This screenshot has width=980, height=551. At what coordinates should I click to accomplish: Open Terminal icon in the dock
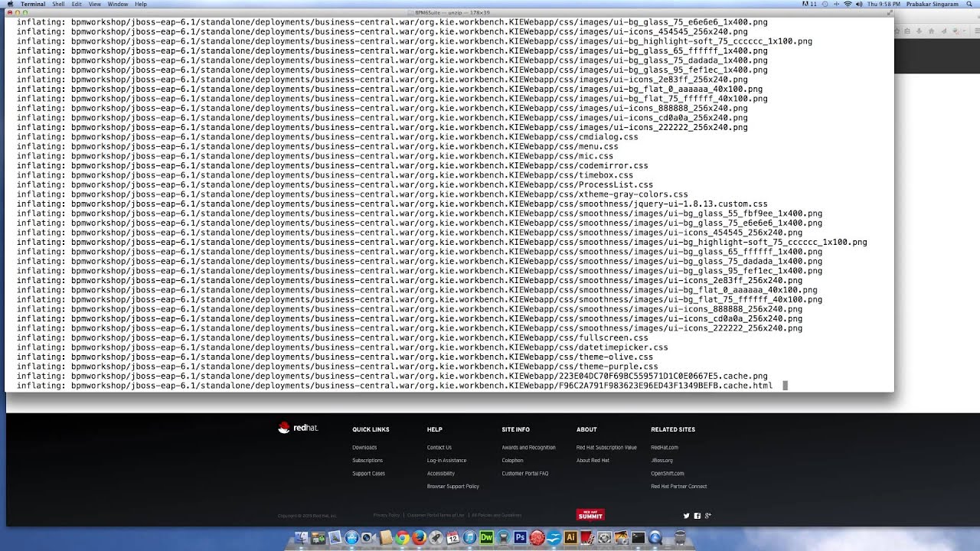point(638,538)
